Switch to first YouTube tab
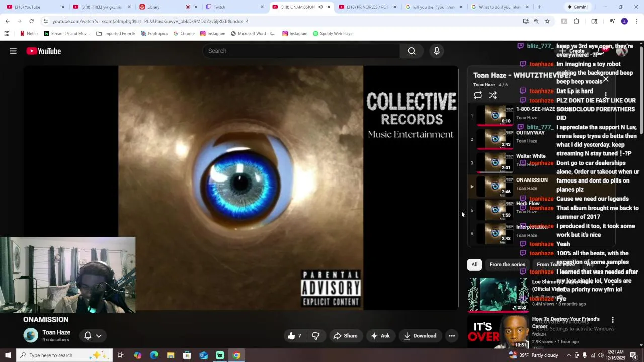 click(x=35, y=7)
